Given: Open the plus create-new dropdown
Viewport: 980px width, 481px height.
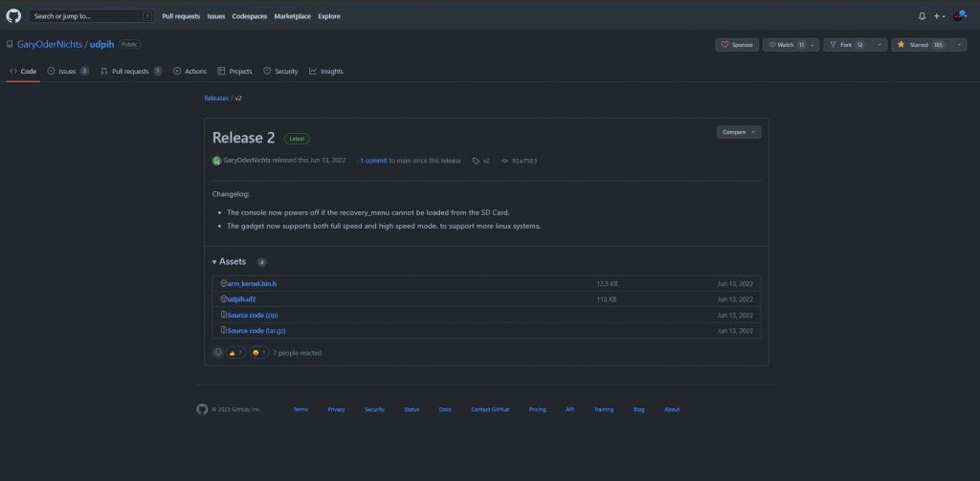Looking at the screenshot, I should click(x=939, y=16).
